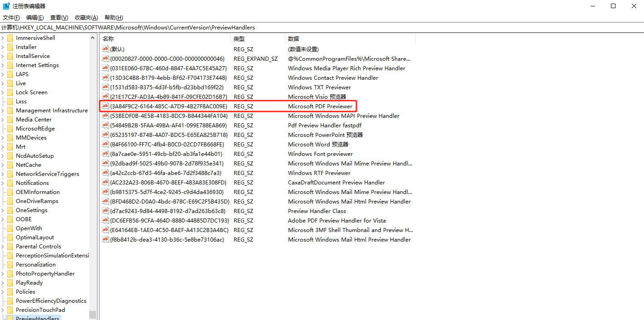Click the string icon for {b9815375-5d7f-4ce2-9245-c9d4da436930}
This screenshot has width=644, height=320.
pyautogui.click(x=106, y=192)
